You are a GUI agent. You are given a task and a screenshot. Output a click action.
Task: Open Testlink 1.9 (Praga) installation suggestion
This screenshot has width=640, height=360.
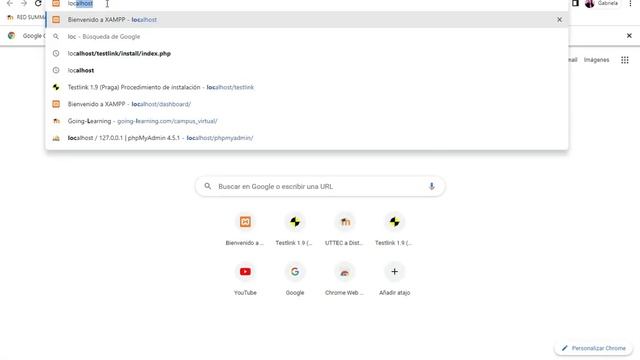[x=307, y=87]
